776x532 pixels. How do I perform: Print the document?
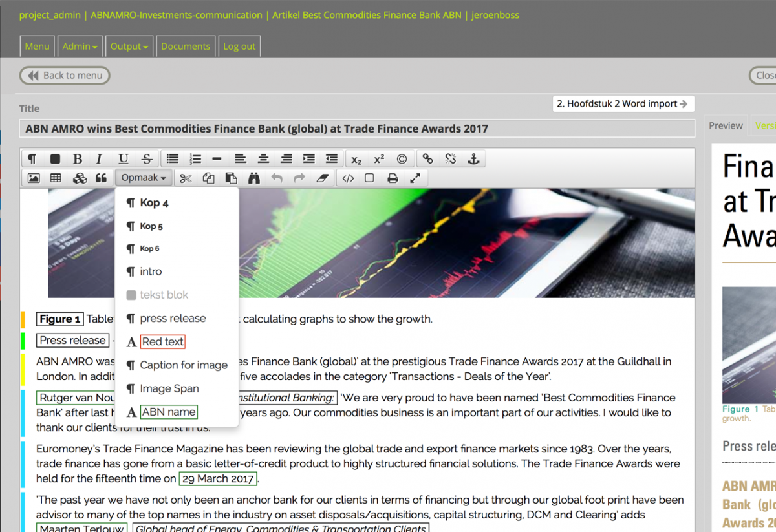[x=393, y=178]
